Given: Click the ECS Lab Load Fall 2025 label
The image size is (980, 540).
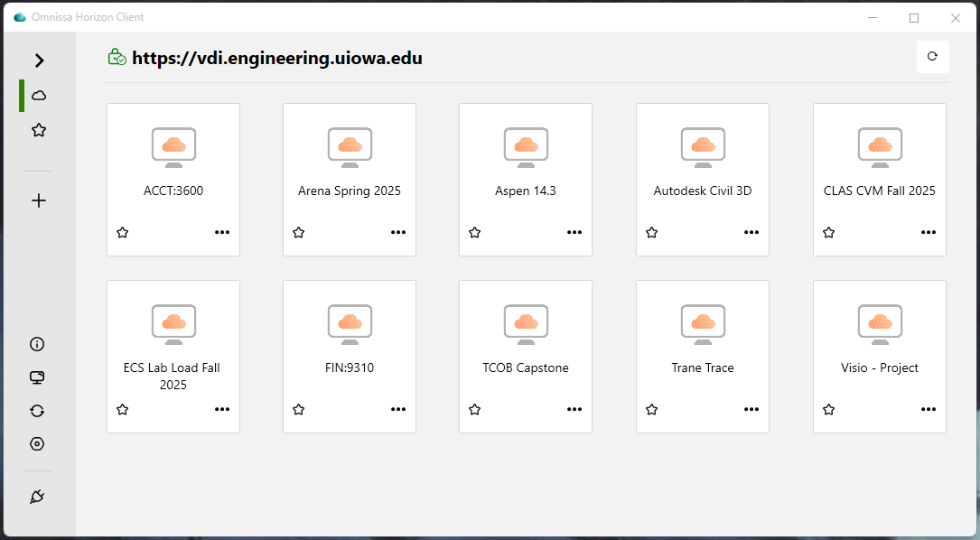Looking at the screenshot, I should click(172, 377).
